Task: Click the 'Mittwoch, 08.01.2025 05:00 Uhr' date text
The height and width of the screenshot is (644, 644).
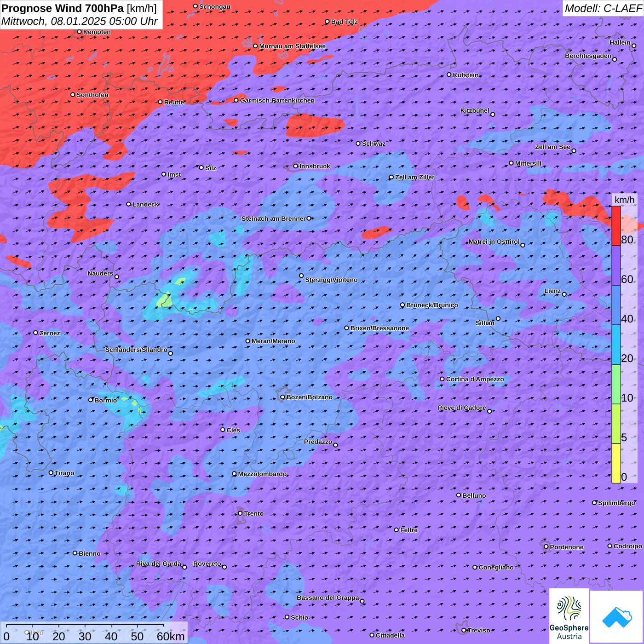Action: (x=80, y=22)
